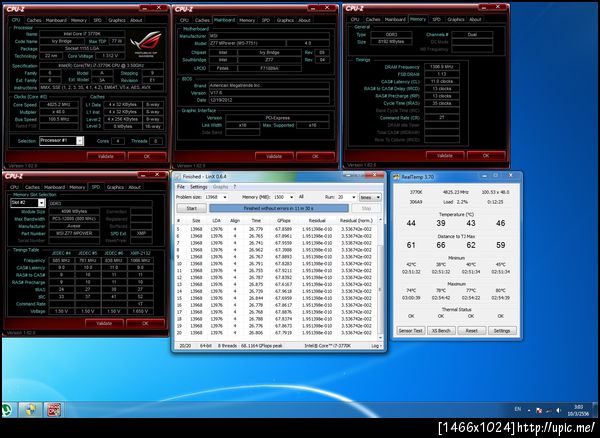Click Core Speed value in CPU-Z CPU window

click(59, 104)
